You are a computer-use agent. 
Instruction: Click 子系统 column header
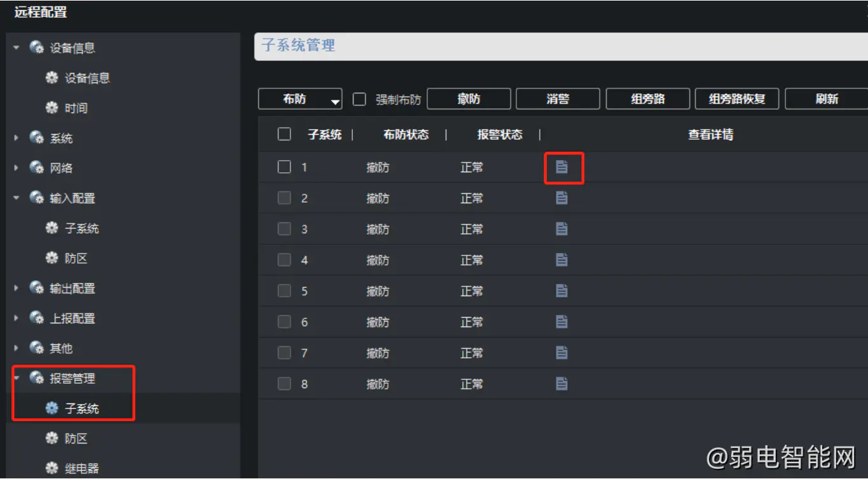325,135
